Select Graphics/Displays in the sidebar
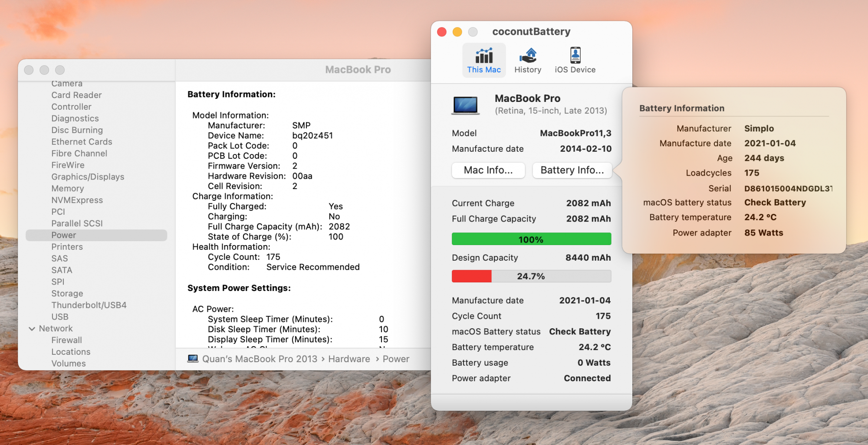Screen dimensions: 868x445 tap(88, 177)
